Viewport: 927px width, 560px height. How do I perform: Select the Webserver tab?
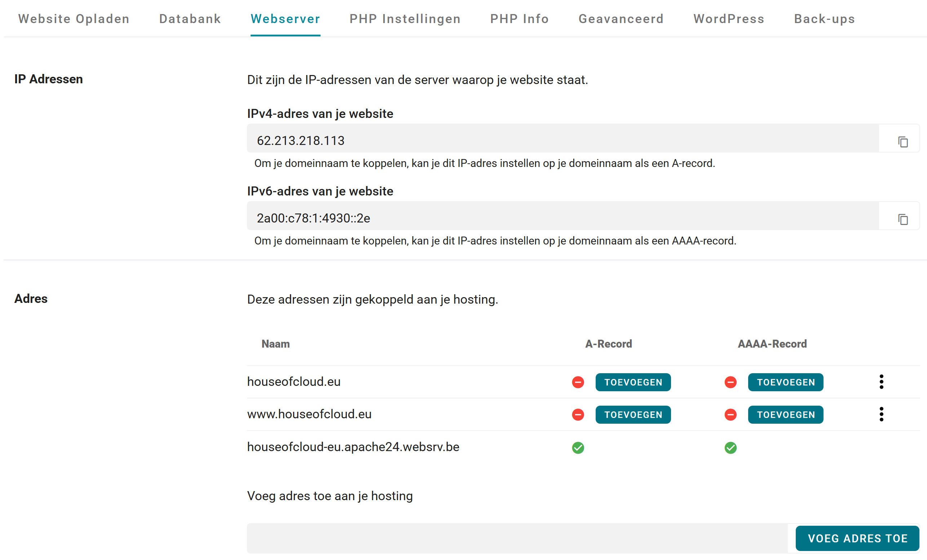click(285, 18)
